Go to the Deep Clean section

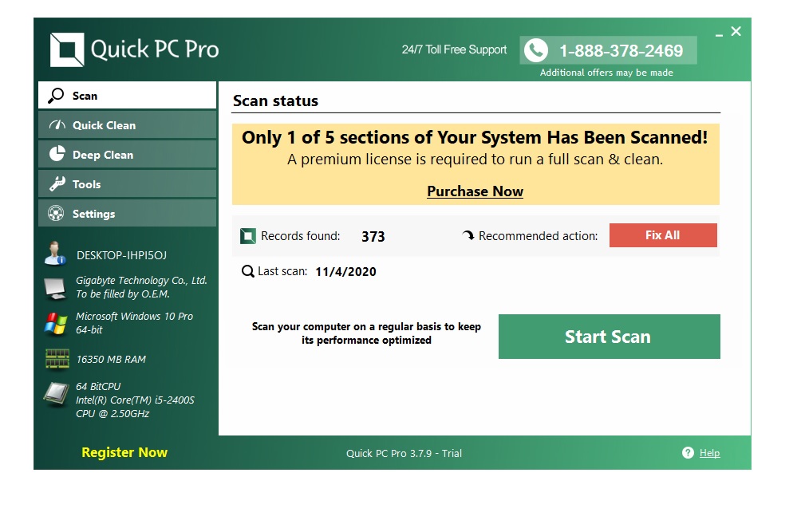tap(127, 155)
